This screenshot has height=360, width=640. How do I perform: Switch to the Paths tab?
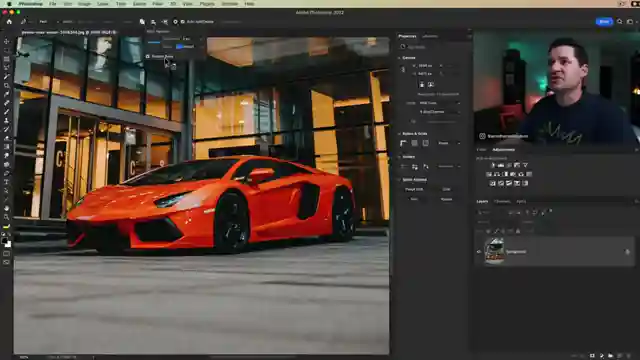[521, 202]
